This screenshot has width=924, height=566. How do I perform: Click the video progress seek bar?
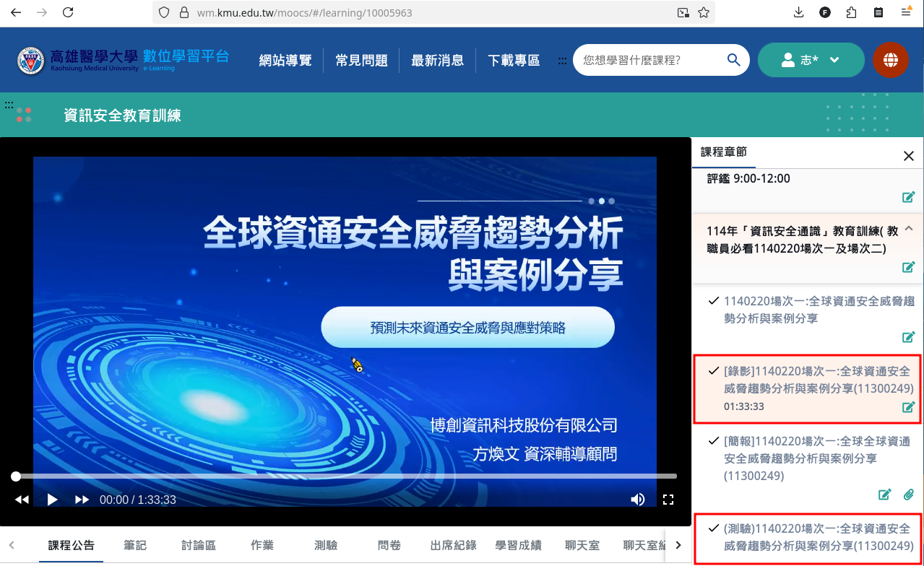click(x=347, y=476)
